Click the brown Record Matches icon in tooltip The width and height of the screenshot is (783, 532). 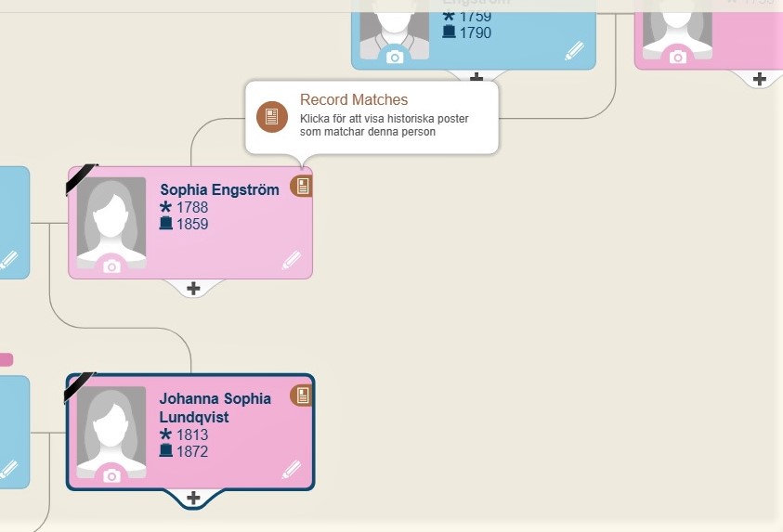271,117
